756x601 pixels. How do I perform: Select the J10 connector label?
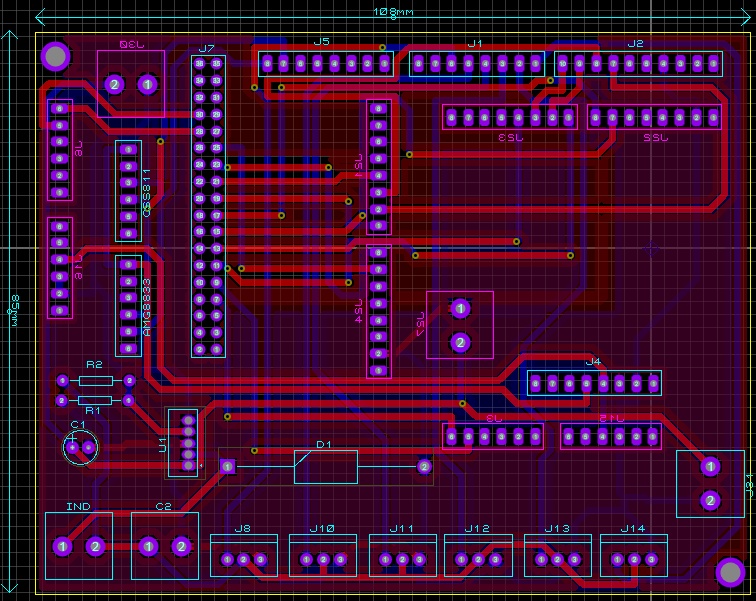[x=322, y=529]
